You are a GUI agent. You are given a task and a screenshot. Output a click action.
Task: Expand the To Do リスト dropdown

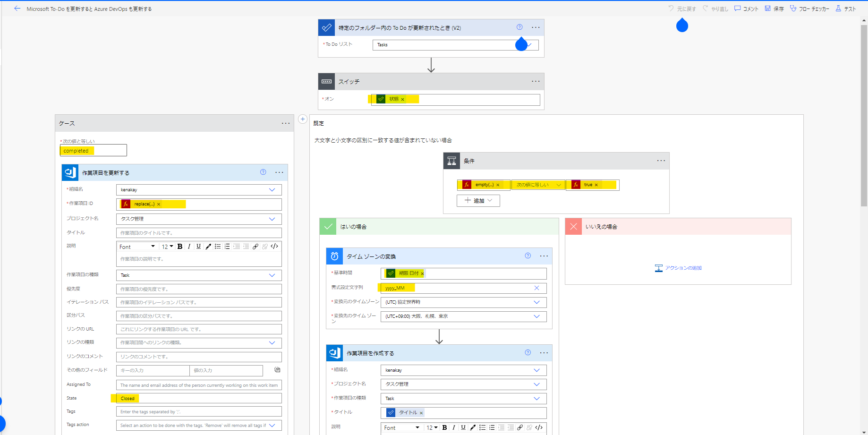click(530, 45)
